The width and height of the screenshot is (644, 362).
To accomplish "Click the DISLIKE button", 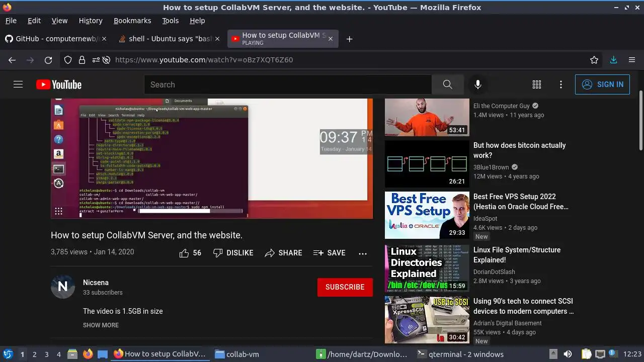I will 233,253.
